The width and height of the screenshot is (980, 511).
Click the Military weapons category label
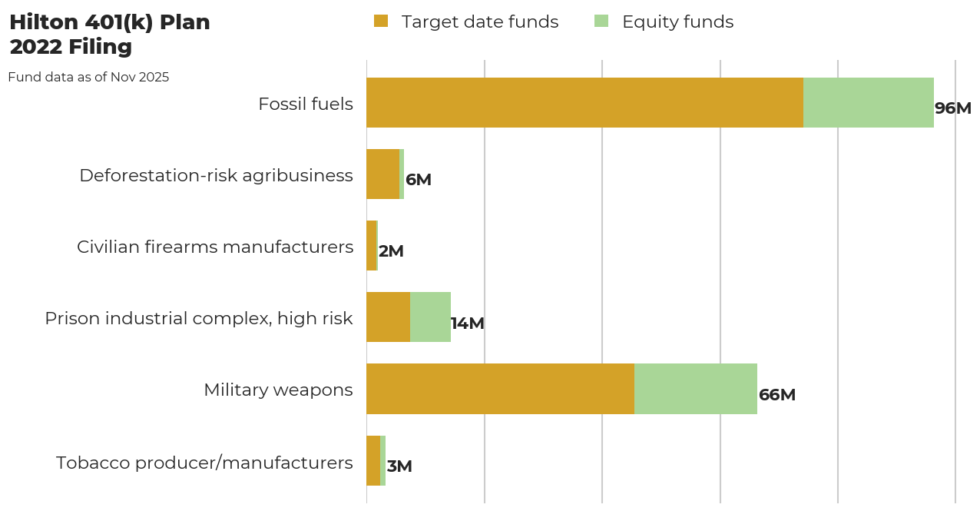pos(278,389)
